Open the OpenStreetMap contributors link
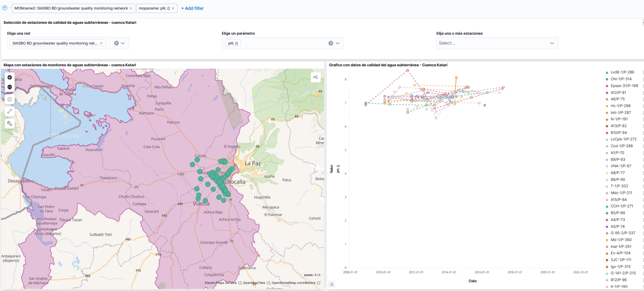The height and width of the screenshot is (291, 644). point(293,283)
